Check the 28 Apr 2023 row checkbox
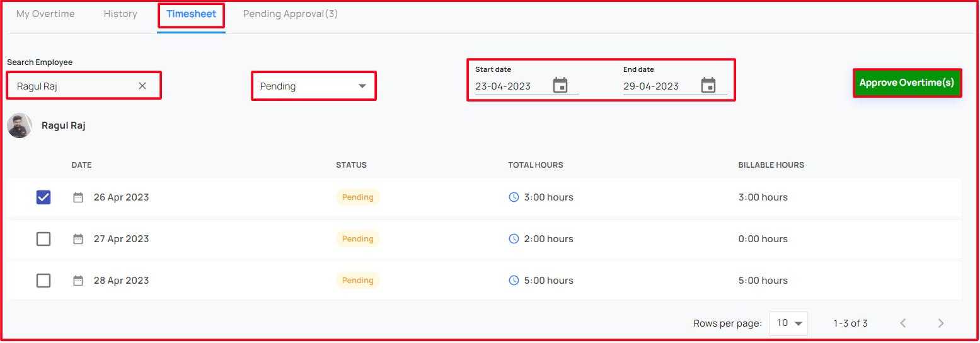The width and height of the screenshot is (980, 343). tap(43, 281)
